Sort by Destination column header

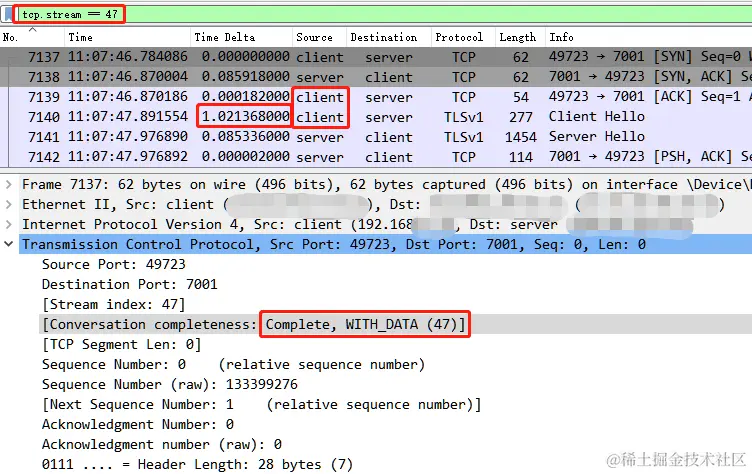click(388, 37)
